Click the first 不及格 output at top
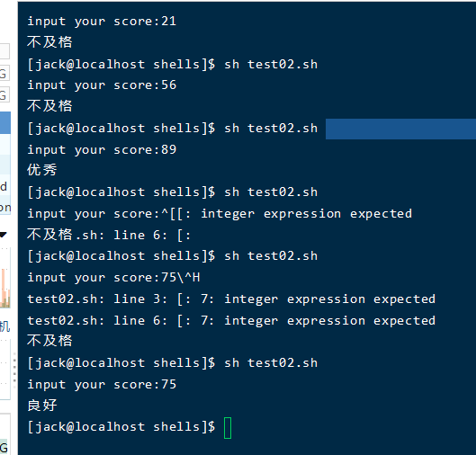The width and height of the screenshot is (476, 455). click(x=49, y=42)
